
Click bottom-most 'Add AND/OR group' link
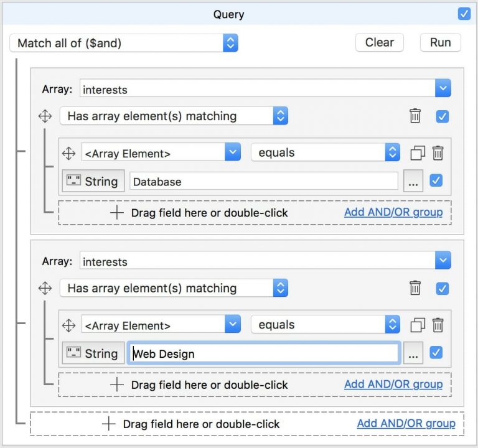pos(406,424)
